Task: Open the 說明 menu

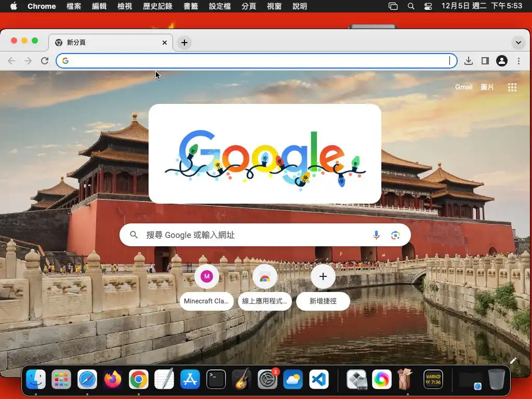Action: point(300,6)
